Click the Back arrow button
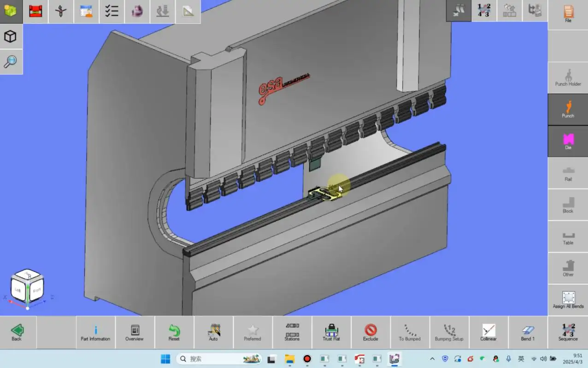Viewport: 588px width, 368px height. 17,332
